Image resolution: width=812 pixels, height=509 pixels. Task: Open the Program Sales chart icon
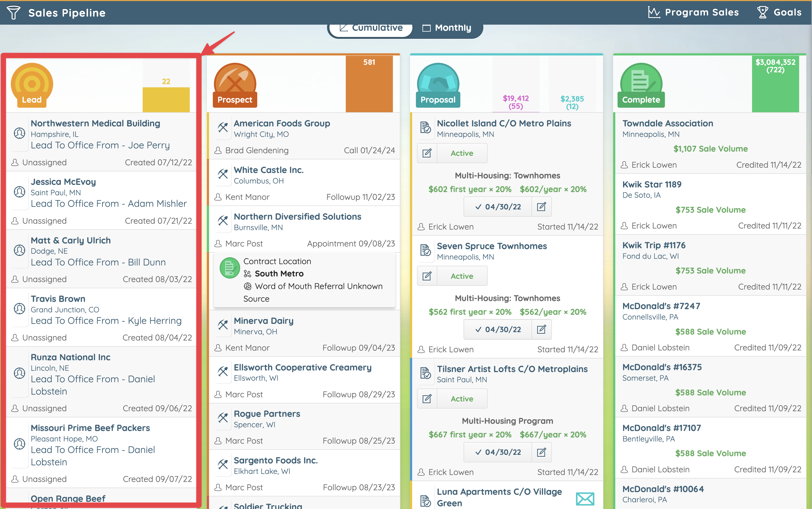pyautogui.click(x=654, y=12)
